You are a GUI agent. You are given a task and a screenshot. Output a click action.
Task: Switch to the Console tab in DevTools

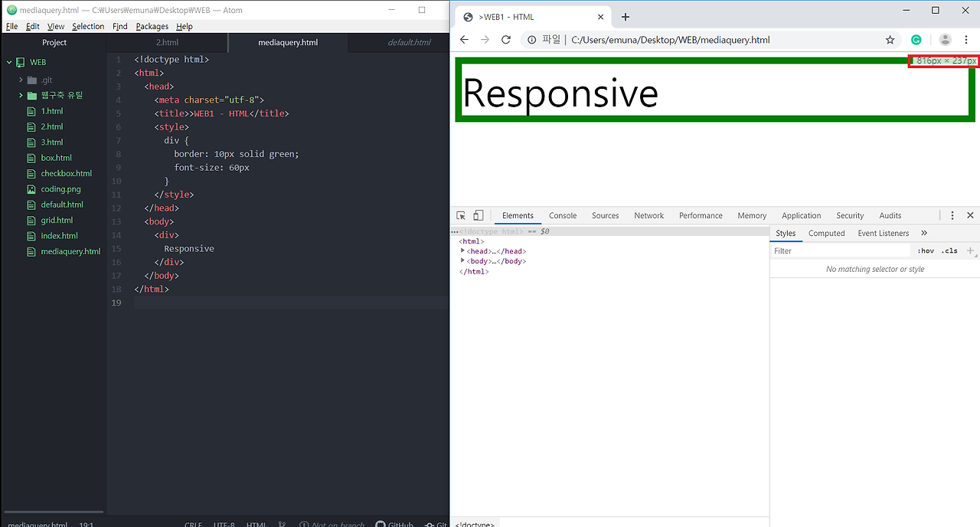click(563, 216)
